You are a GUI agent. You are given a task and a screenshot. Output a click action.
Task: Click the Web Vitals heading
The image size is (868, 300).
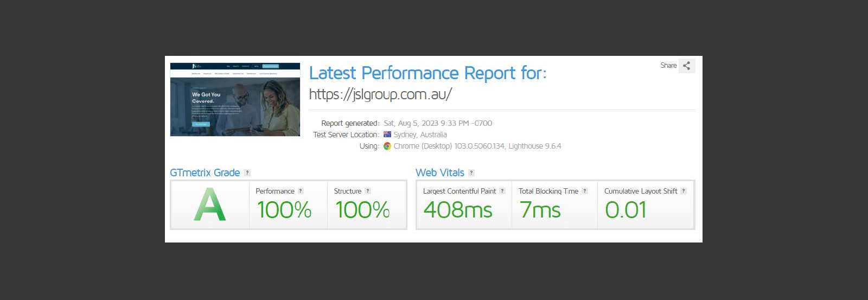point(440,173)
